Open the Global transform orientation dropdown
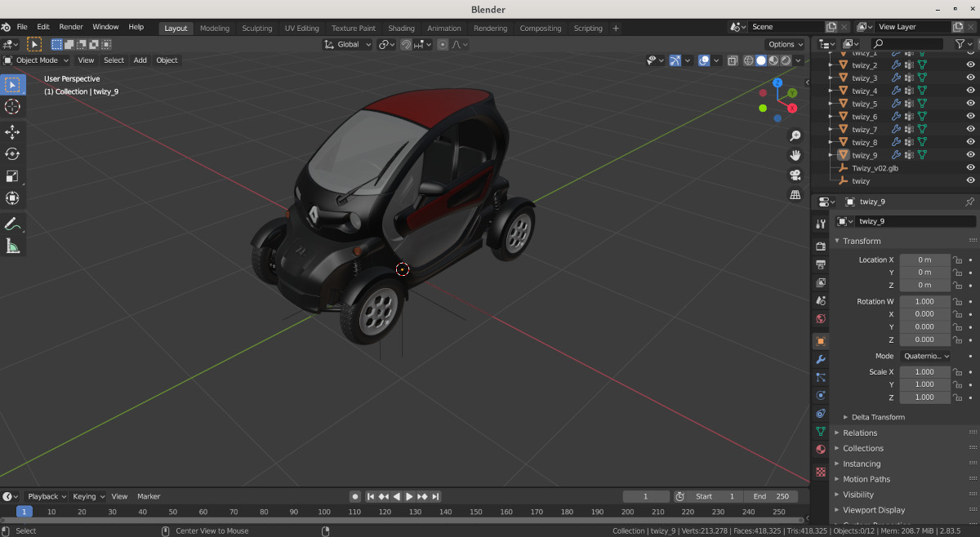Image resolution: width=980 pixels, height=537 pixels. tap(349, 44)
